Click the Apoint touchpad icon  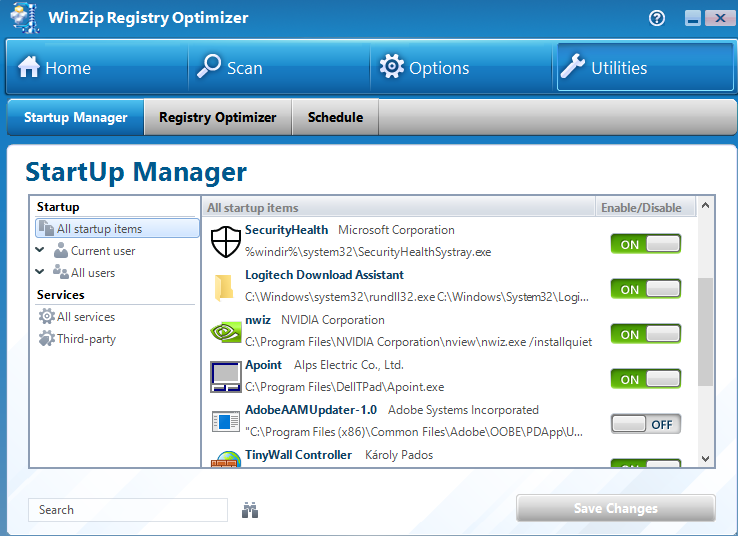tap(225, 377)
